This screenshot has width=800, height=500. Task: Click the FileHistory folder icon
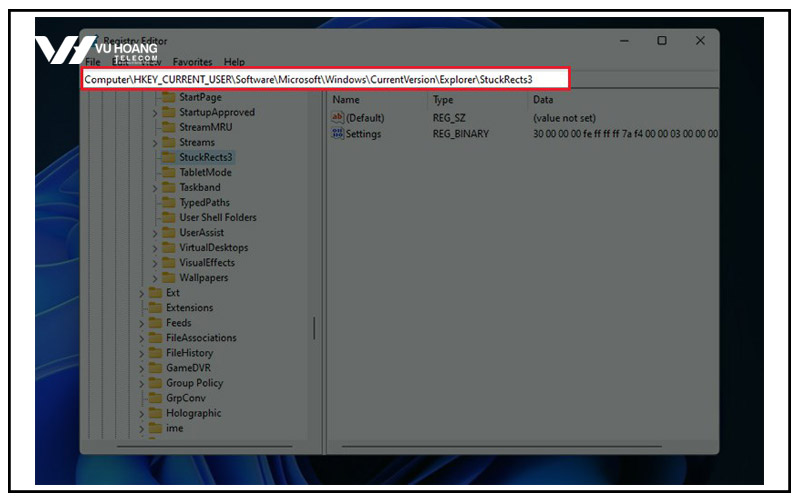(x=155, y=353)
